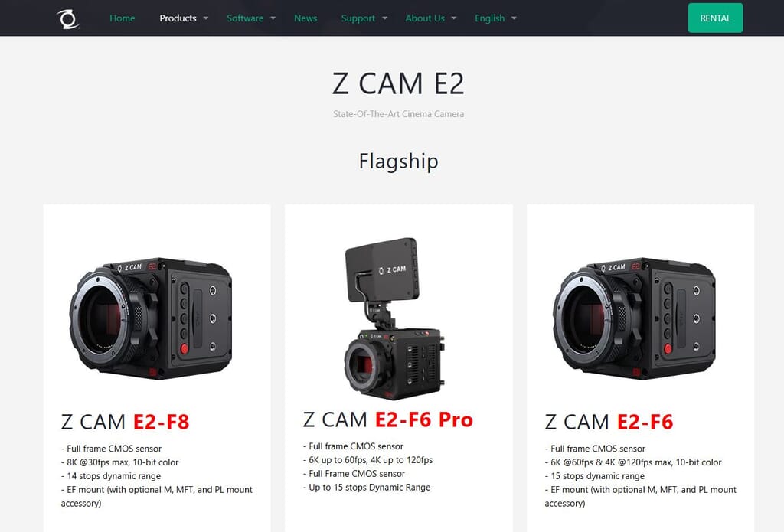This screenshot has height=532, width=784.
Task: Expand the Products dropdown arrow
Action: tap(205, 18)
